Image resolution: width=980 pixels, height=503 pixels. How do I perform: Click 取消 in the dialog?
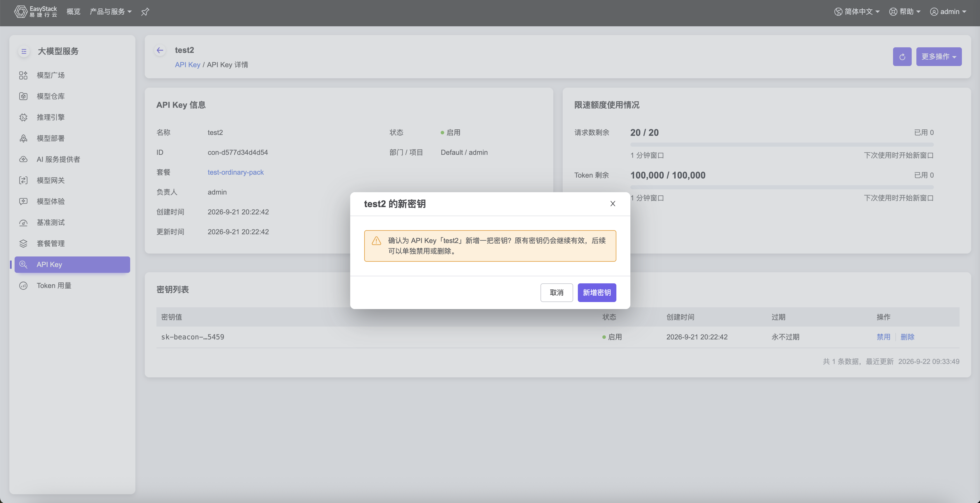pyautogui.click(x=557, y=292)
